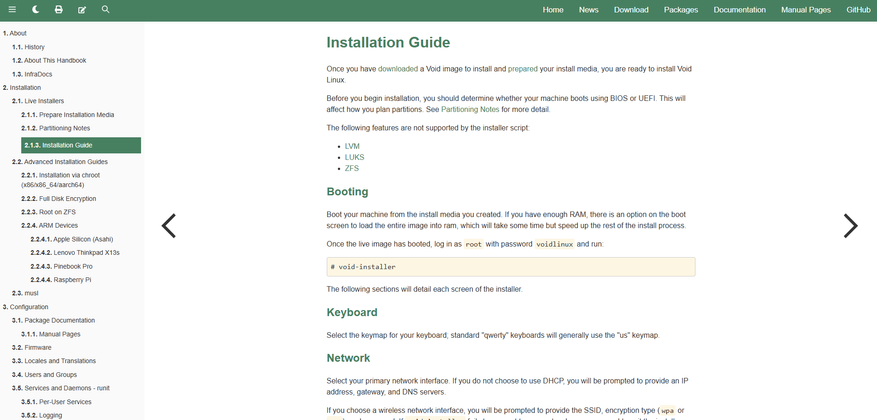Screen dimensions: 877x420
Task: Switch theme using the moon icon
Action: (35, 9)
